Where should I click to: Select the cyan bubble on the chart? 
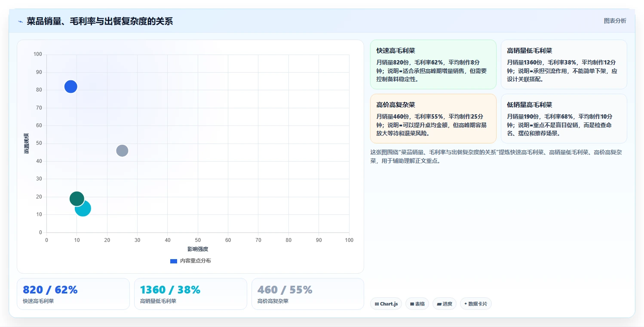coord(83,208)
